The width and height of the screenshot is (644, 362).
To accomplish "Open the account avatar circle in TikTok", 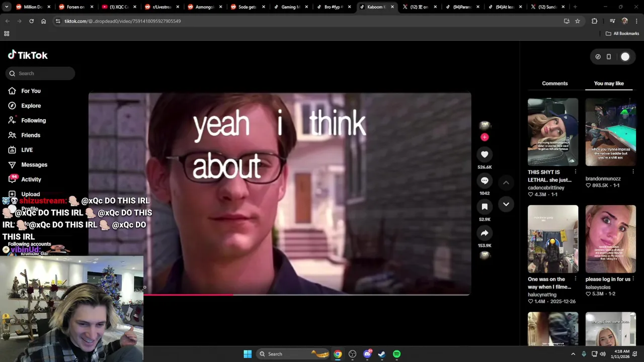I will (x=625, y=57).
